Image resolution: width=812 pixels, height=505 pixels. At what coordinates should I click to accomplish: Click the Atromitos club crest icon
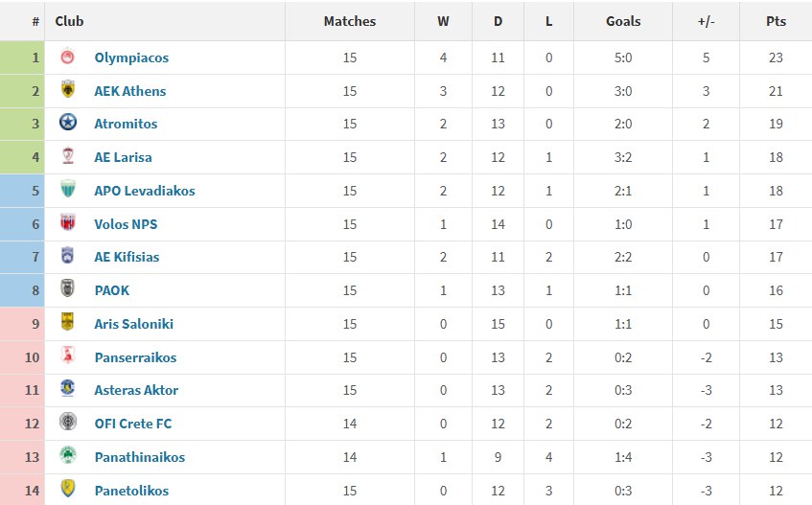coord(67,124)
